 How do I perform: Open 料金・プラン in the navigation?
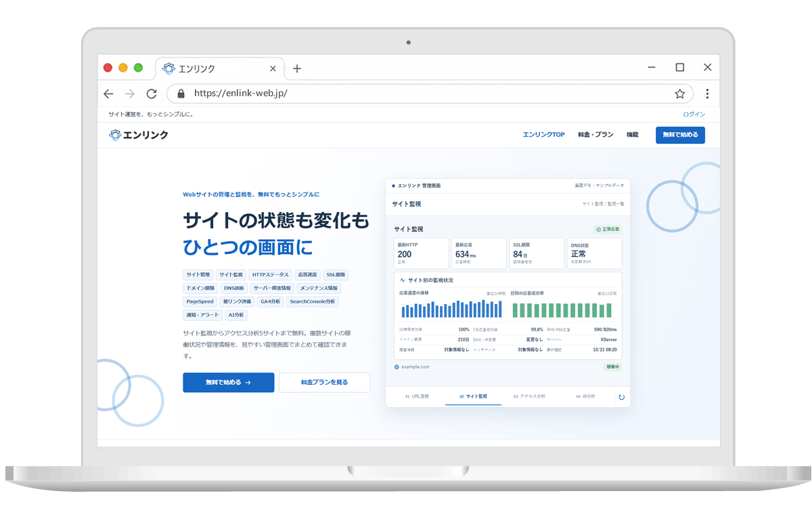[595, 135]
